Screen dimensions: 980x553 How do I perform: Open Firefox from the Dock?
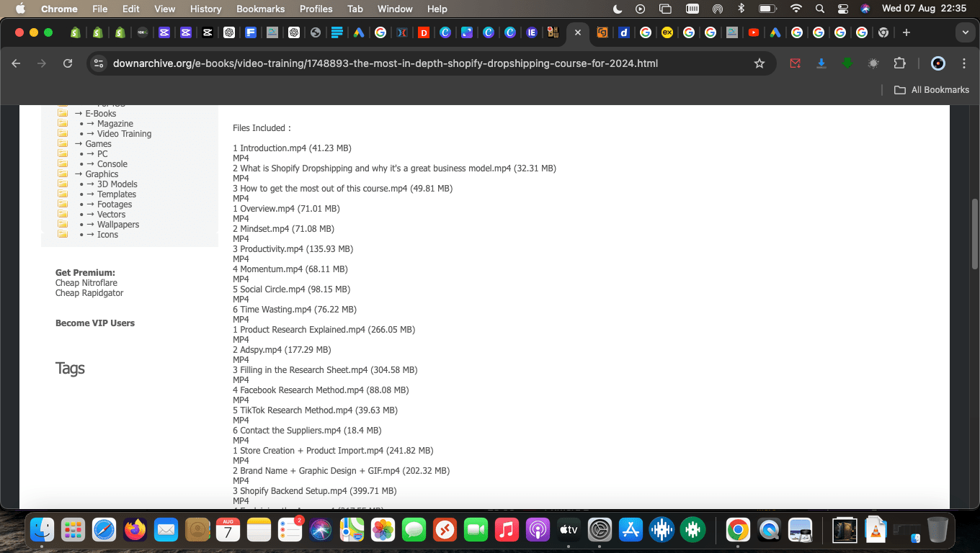pyautogui.click(x=135, y=531)
